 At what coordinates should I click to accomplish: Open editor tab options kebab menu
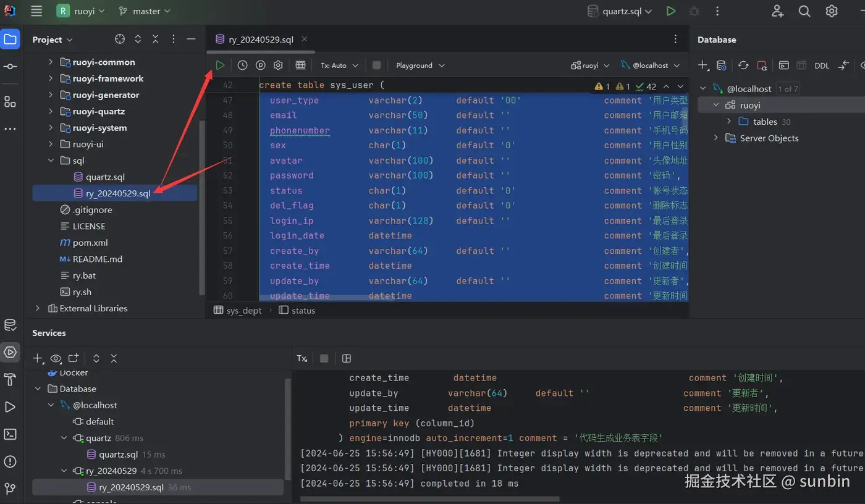pos(675,39)
